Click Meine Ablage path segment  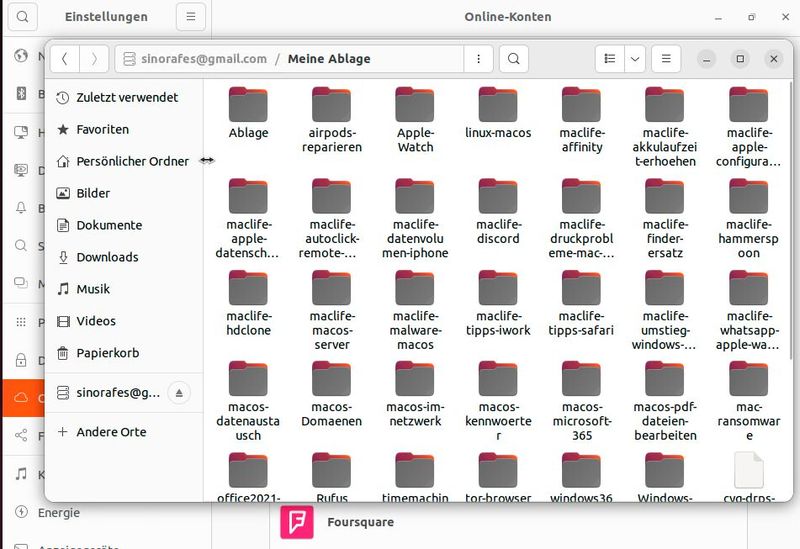329,59
